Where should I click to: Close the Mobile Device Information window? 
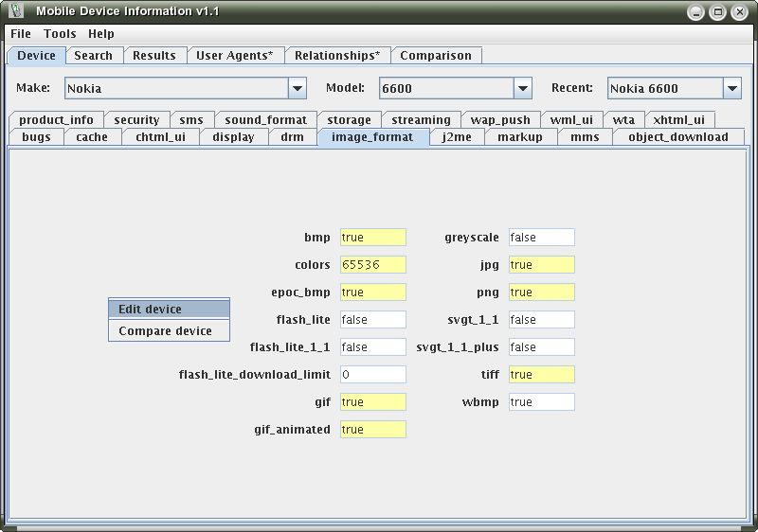click(738, 12)
